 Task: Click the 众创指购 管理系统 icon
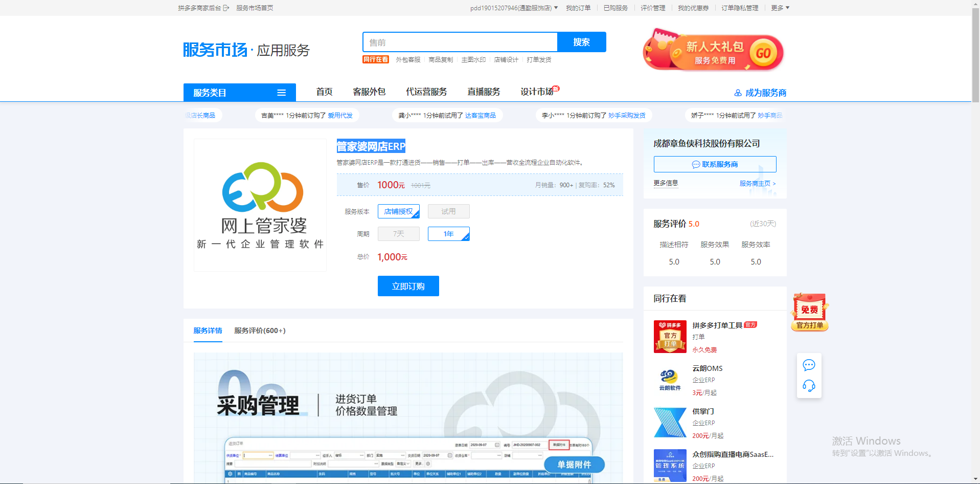point(670,466)
